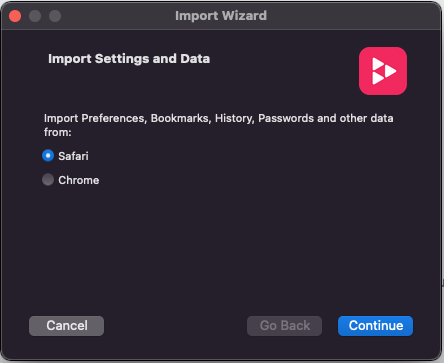444x363 pixels.
Task: Click the Import Settings and Data heading
Action: (129, 59)
